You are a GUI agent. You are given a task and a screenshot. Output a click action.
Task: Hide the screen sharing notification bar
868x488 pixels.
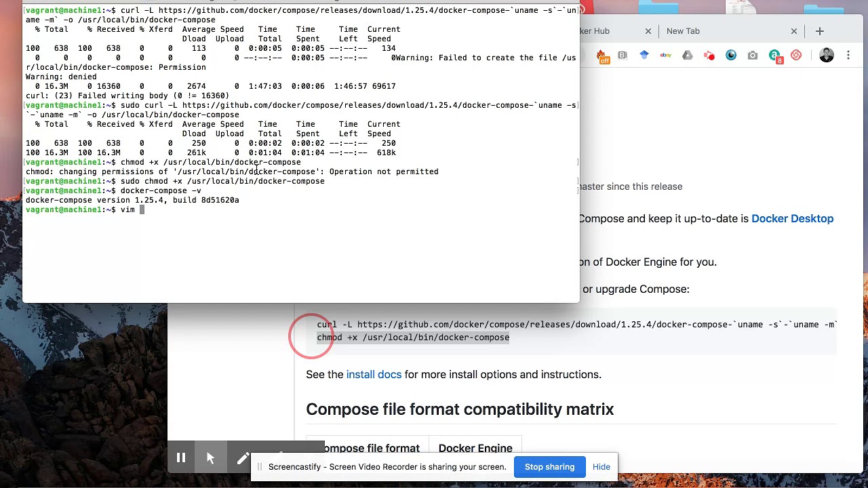pyautogui.click(x=601, y=467)
